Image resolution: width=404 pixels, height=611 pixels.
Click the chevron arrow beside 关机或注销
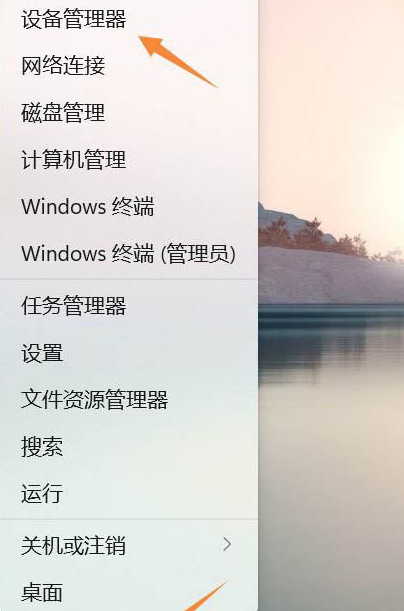click(x=227, y=544)
